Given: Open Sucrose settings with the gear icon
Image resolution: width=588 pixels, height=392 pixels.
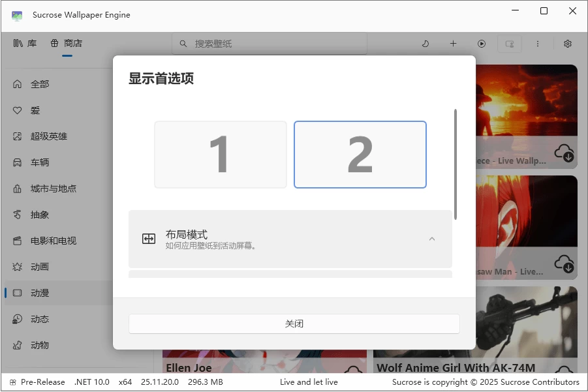Looking at the screenshot, I should pos(567,44).
